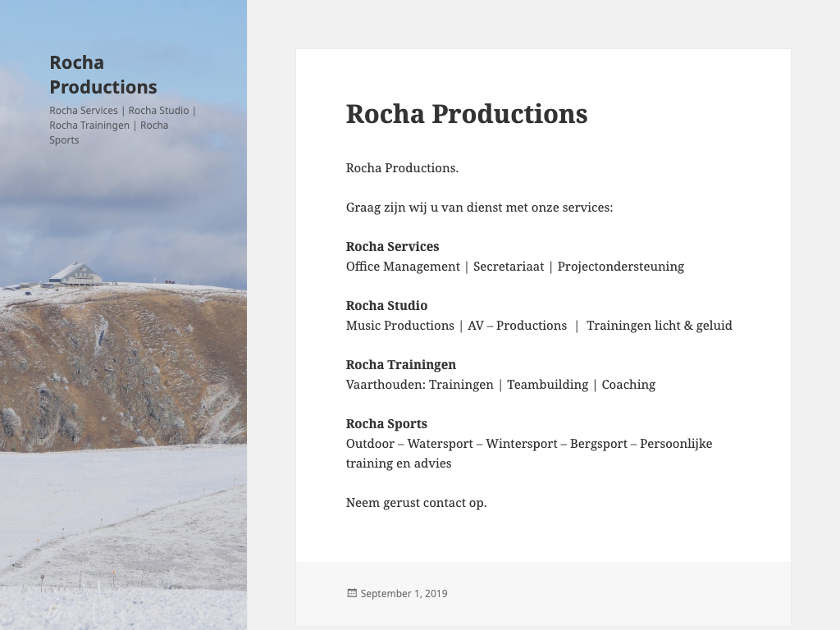Open the September 1, 2019 date link

tap(404, 593)
